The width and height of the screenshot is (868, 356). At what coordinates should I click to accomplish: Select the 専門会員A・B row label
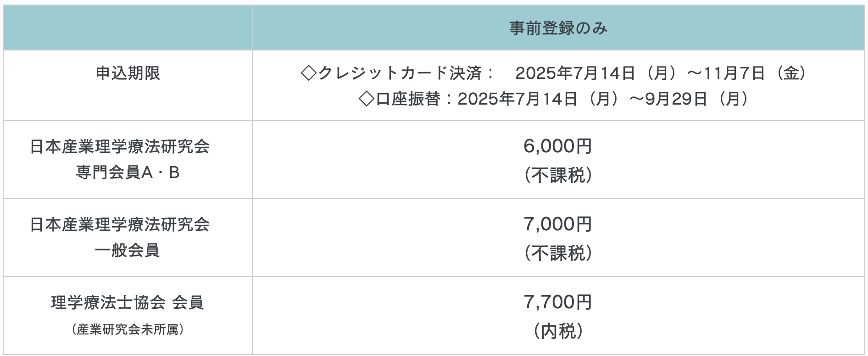[128, 172]
